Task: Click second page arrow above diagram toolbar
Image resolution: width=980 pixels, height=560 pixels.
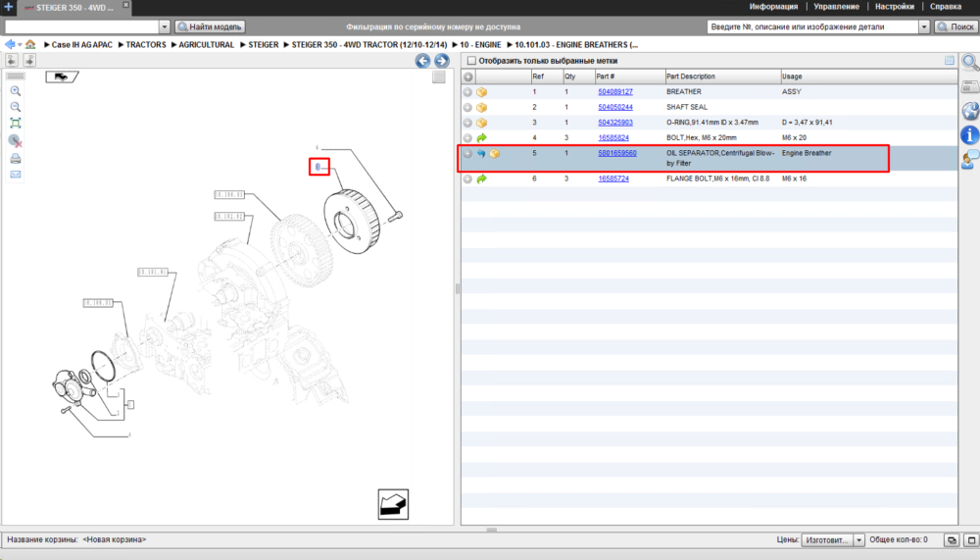Action: (x=29, y=60)
